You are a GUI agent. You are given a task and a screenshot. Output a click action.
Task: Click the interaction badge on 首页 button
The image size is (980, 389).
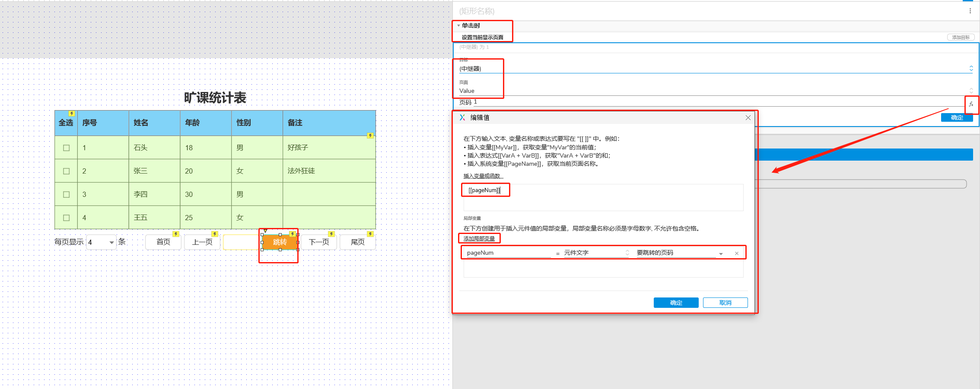[176, 234]
